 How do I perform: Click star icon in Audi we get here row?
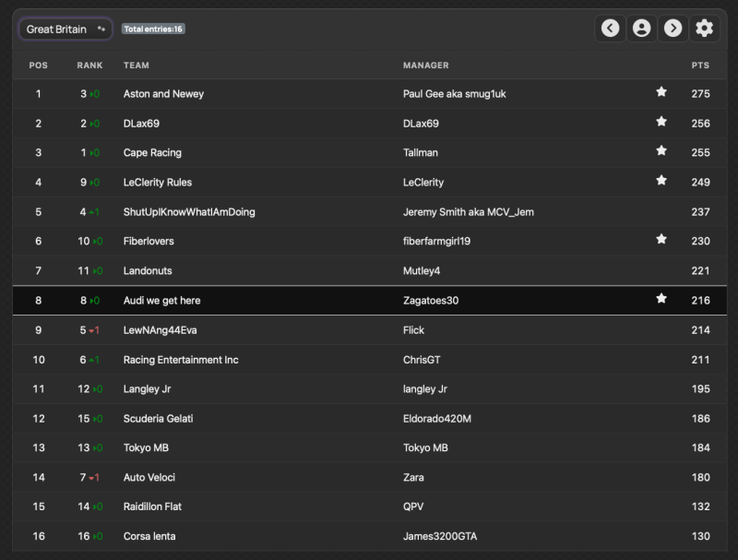[661, 299]
